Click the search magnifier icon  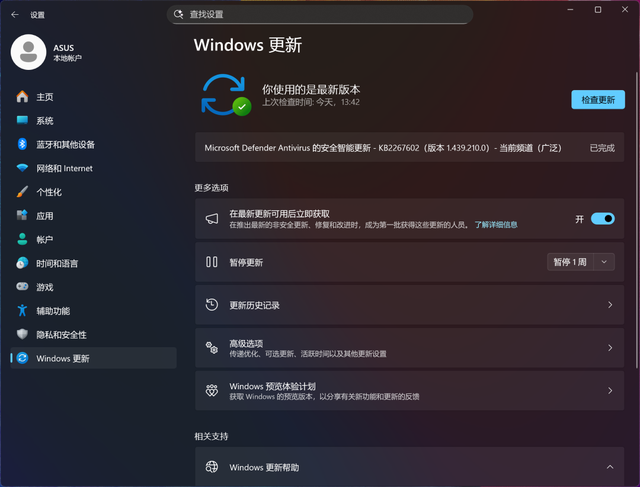point(178,14)
